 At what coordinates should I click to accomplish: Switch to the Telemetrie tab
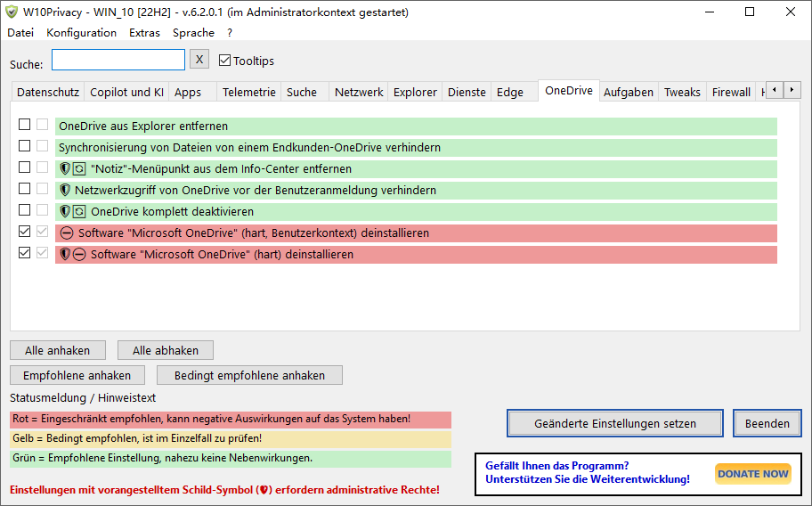[x=249, y=92]
